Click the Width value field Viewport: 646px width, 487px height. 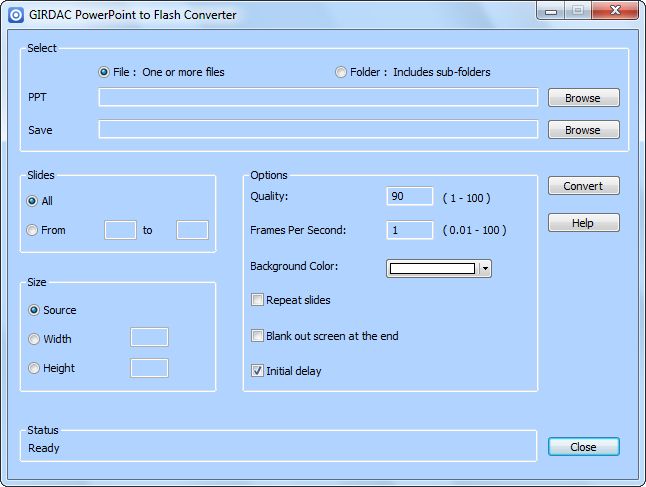149,337
